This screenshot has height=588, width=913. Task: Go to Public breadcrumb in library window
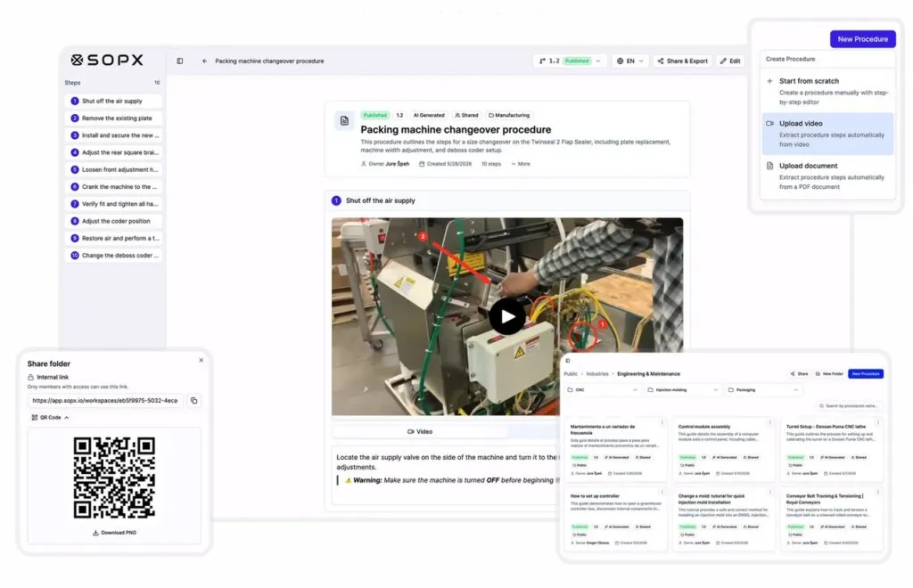(571, 374)
